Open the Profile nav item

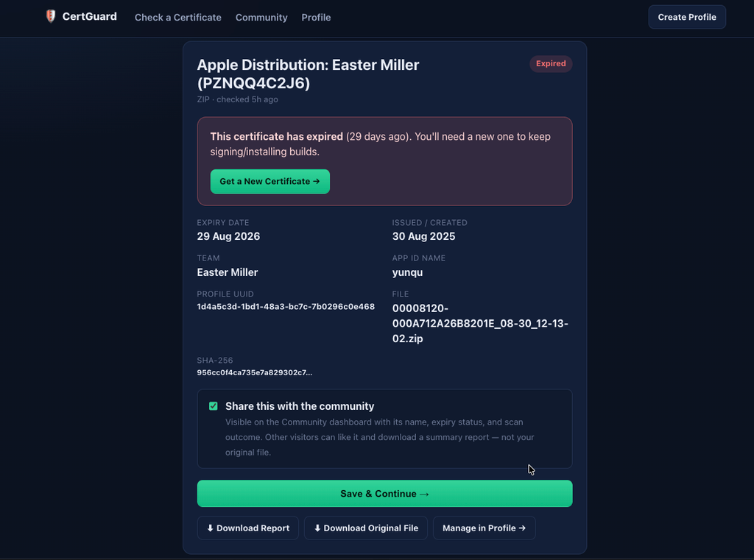point(316,18)
